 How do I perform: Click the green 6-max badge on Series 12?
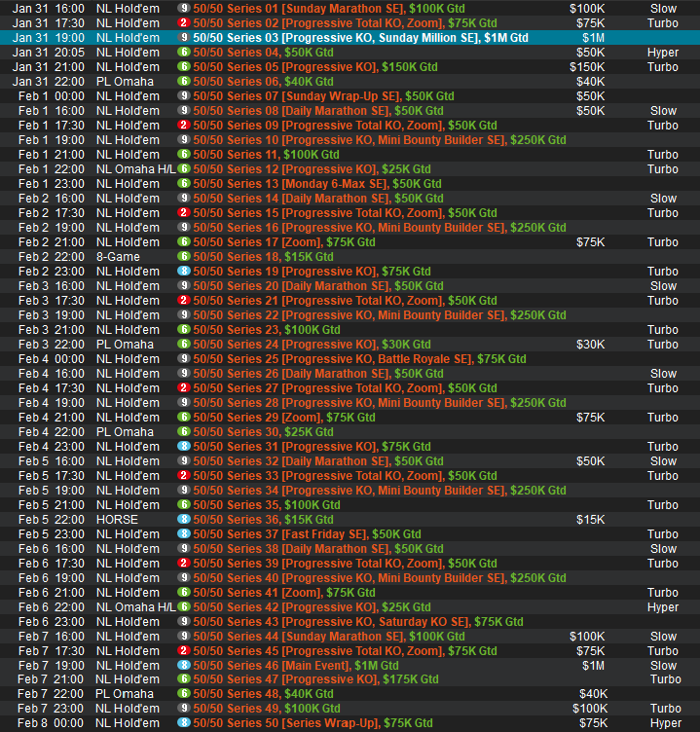click(x=183, y=168)
